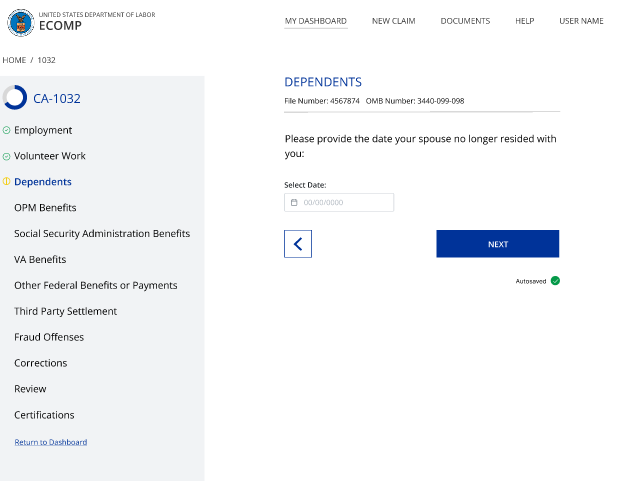Click the yellow status icon beside Dependents
Viewport: 620px width, 481px height.
(x=7, y=182)
